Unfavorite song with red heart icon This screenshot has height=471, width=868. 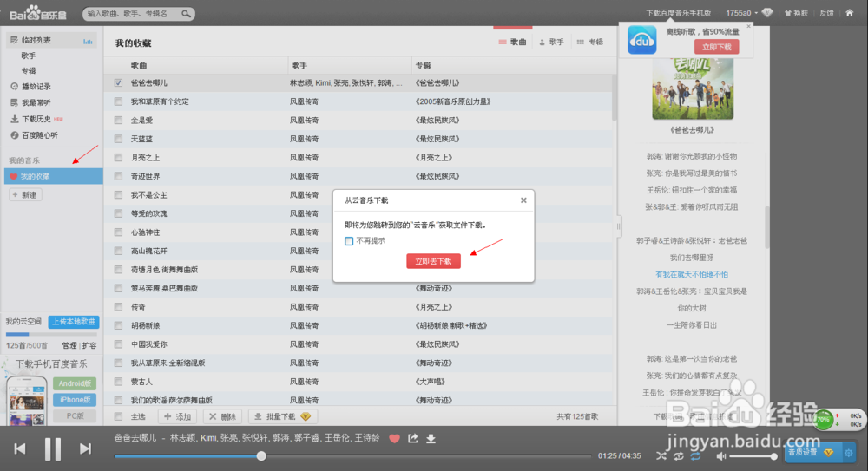394,438
